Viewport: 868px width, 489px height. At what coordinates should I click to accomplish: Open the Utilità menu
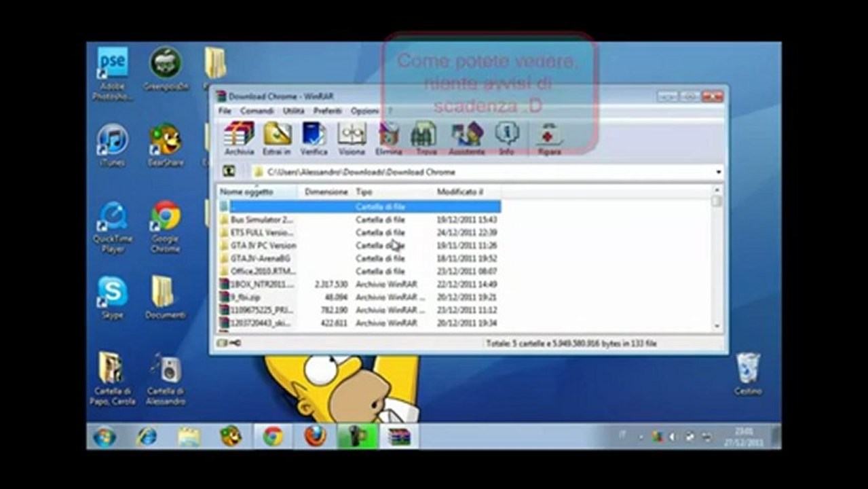(x=294, y=111)
